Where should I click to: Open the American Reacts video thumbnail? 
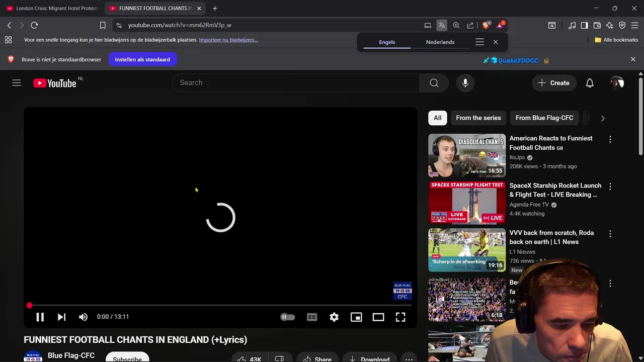pyautogui.click(x=467, y=155)
